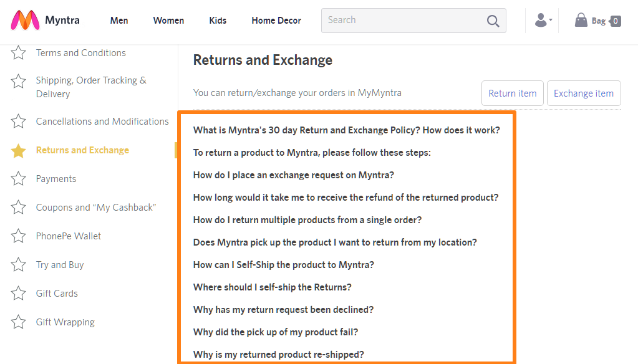Viewport: 638px width, 364px height.
Task: Open PhonePe Wallet help topic
Action: [x=69, y=236]
